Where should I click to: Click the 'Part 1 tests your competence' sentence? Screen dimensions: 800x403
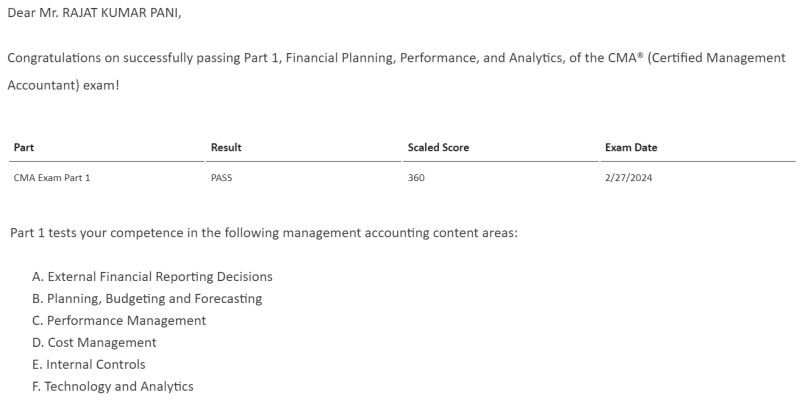point(264,233)
